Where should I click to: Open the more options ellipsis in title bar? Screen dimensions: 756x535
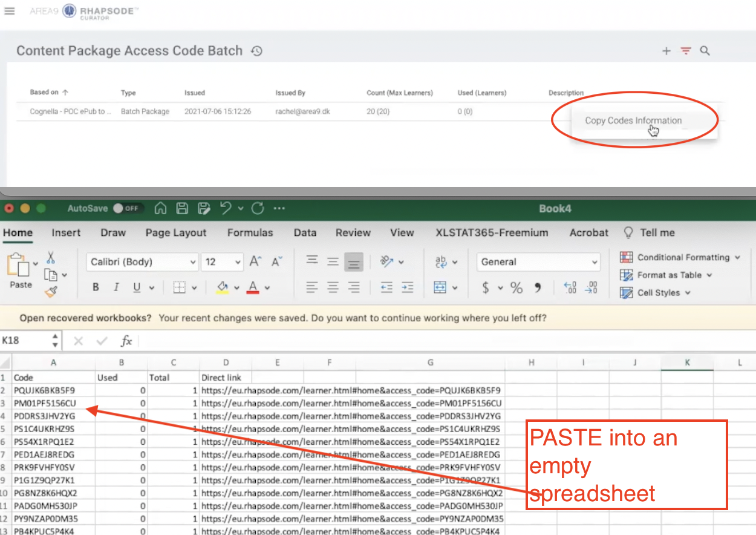tap(279, 208)
